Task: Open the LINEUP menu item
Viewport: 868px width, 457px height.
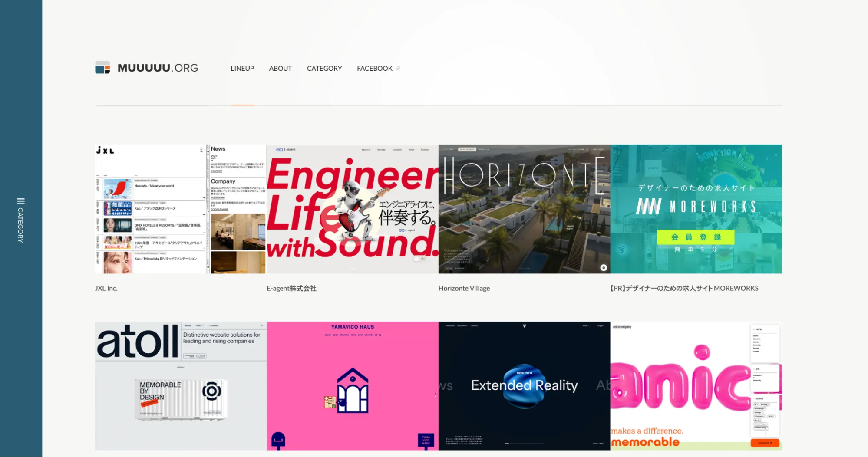Action: pyautogui.click(x=242, y=69)
